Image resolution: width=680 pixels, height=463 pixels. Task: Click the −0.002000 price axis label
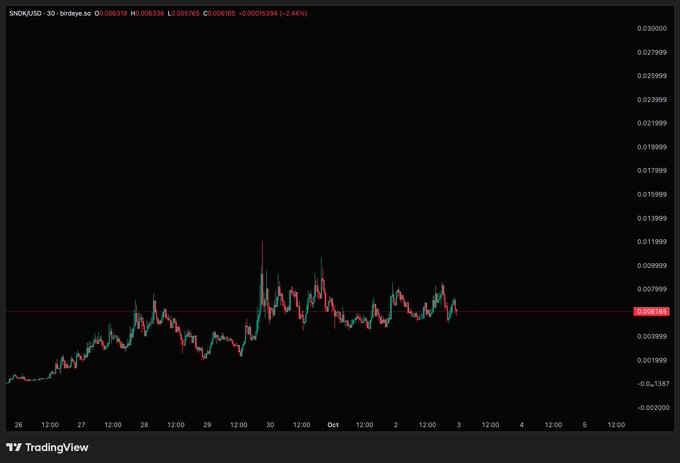[x=653, y=408]
